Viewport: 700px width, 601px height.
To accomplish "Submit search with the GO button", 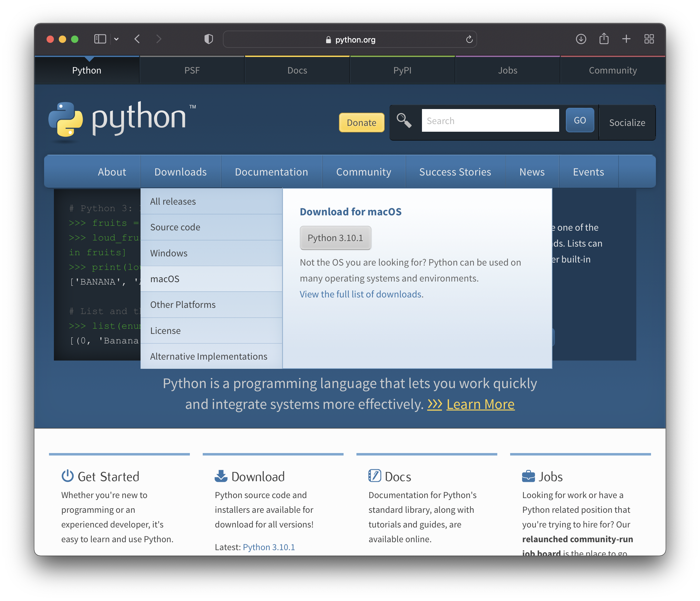I will 580,120.
